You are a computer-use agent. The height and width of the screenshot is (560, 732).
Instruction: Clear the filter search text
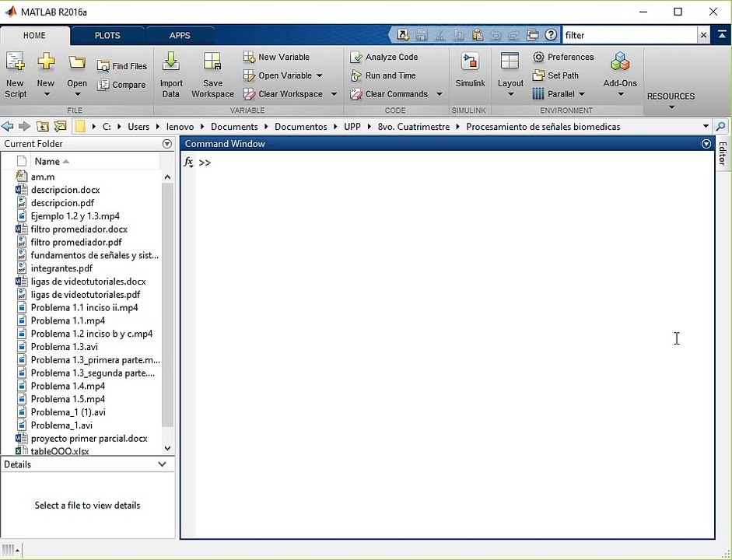pos(703,35)
